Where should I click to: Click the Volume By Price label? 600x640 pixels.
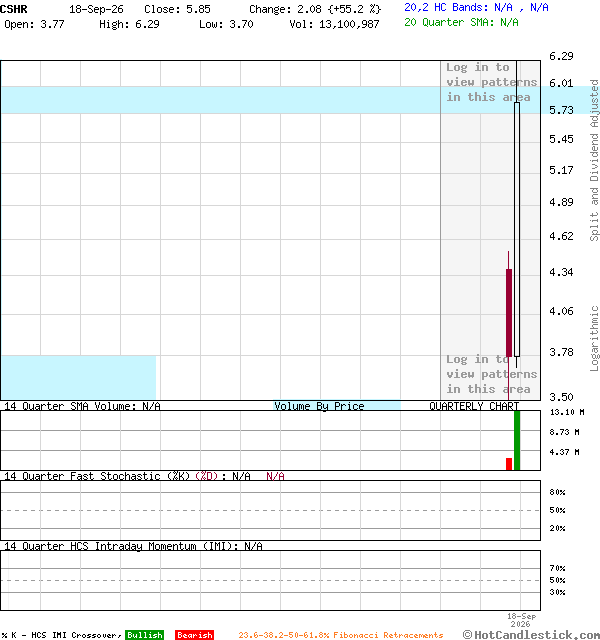(x=319, y=406)
